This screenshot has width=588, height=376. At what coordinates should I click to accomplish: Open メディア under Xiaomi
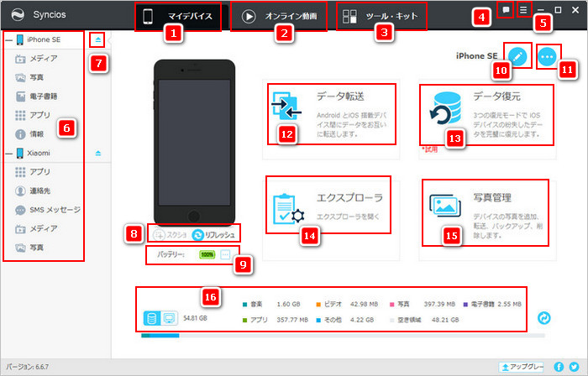pos(37,228)
